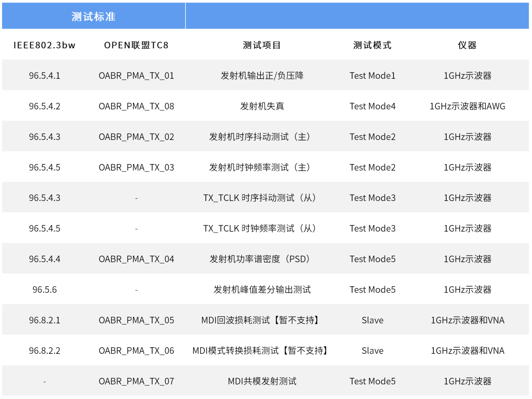Screen dimensions: 532x399
Task: Select the OPEN联盟TC8 column header
Action: (x=136, y=45)
